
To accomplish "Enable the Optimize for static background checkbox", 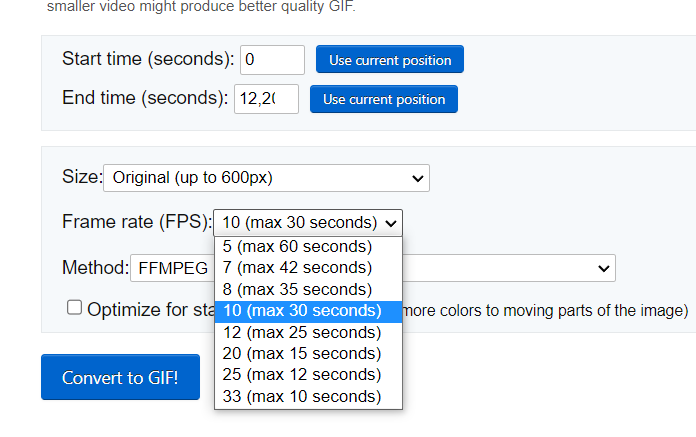I will [x=75, y=308].
